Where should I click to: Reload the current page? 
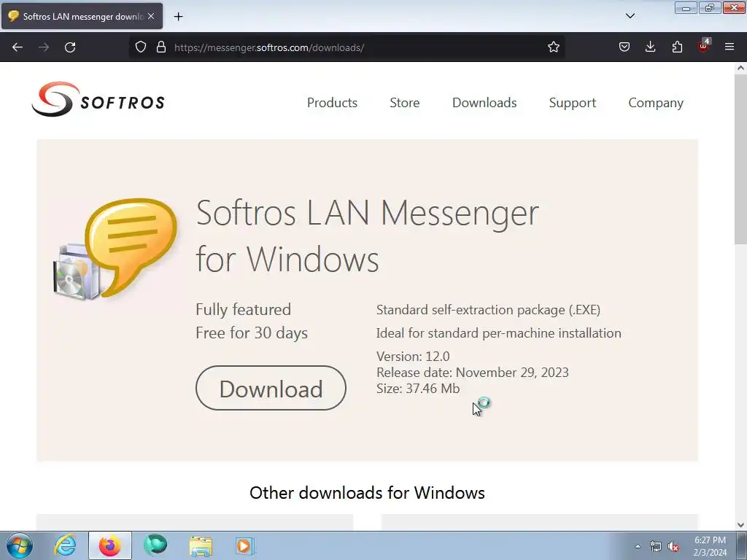point(70,47)
